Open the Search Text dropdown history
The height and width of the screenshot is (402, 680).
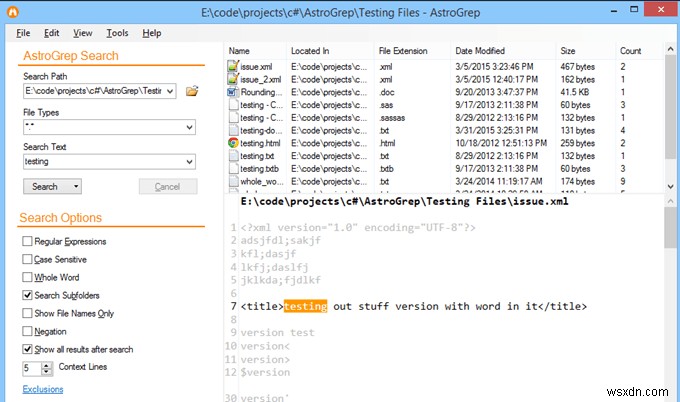point(190,162)
